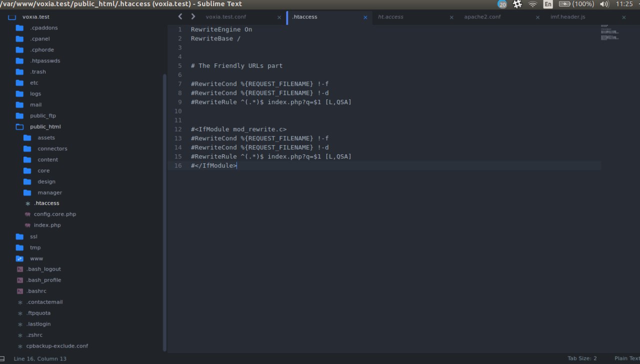Click the mail folder icon
The height and width of the screenshot is (364, 640).
(x=19, y=105)
